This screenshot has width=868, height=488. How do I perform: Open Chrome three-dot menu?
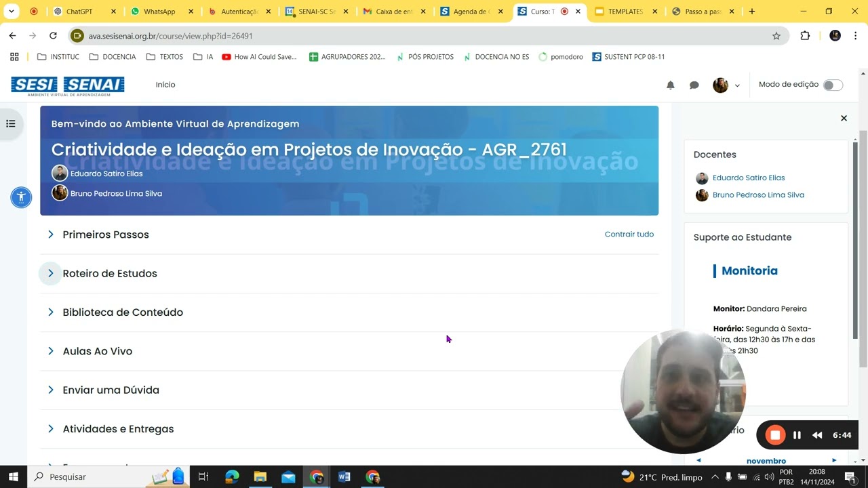click(856, 36)
